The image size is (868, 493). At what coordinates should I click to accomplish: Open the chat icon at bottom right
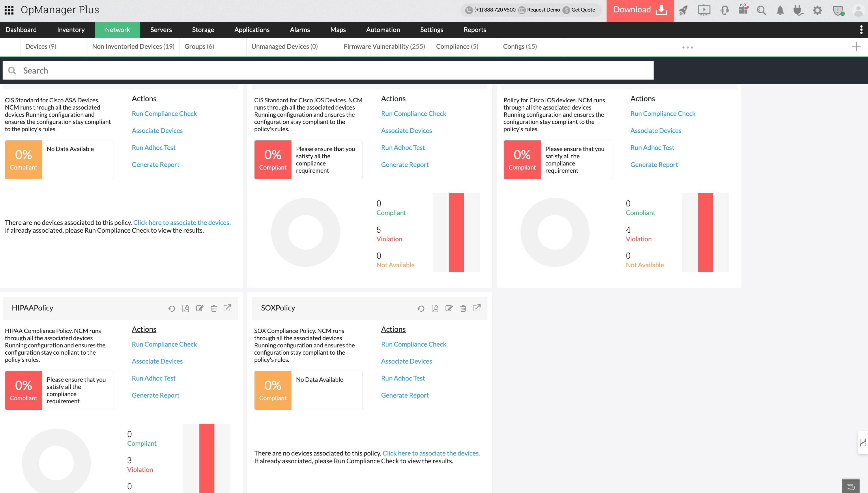point(850,487)
